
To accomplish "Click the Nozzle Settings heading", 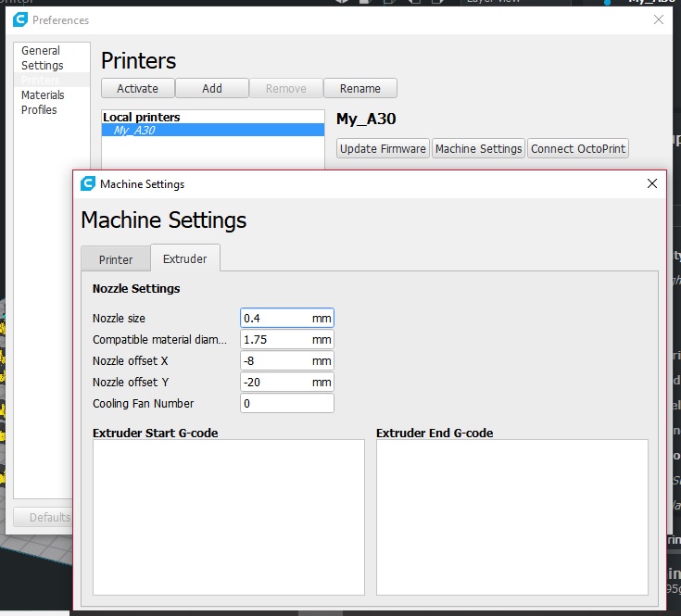I will (x=136, y=288).
